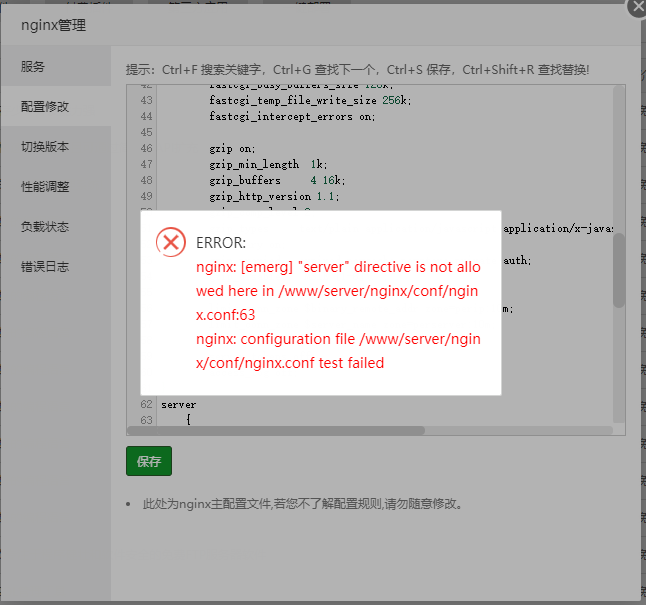Click the gzip_min_length 1k line
Image resolution: width=646 pixels, height=605 pixels.
click(x=268, y=164)
